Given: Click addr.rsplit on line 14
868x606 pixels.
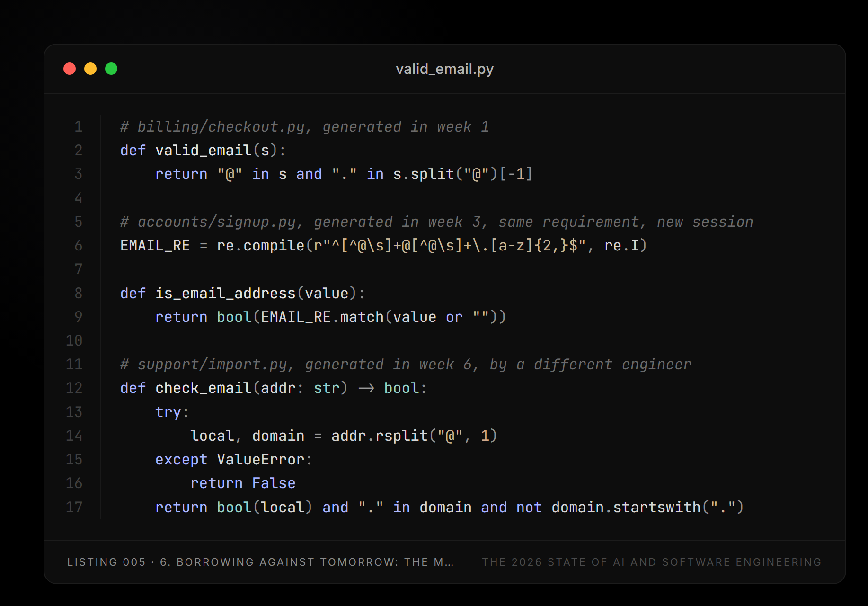Looking at the screenshot, I should pos(380,436).
